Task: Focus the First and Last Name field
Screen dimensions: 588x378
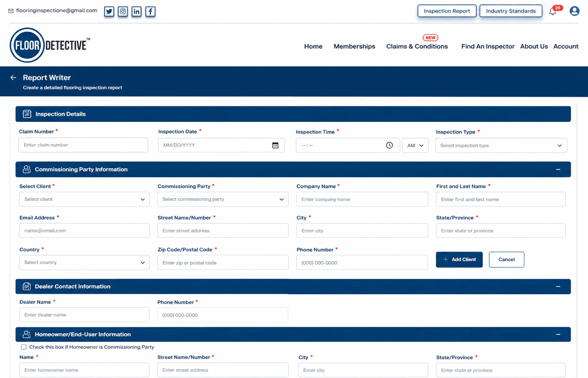Action: pos(500,199)
